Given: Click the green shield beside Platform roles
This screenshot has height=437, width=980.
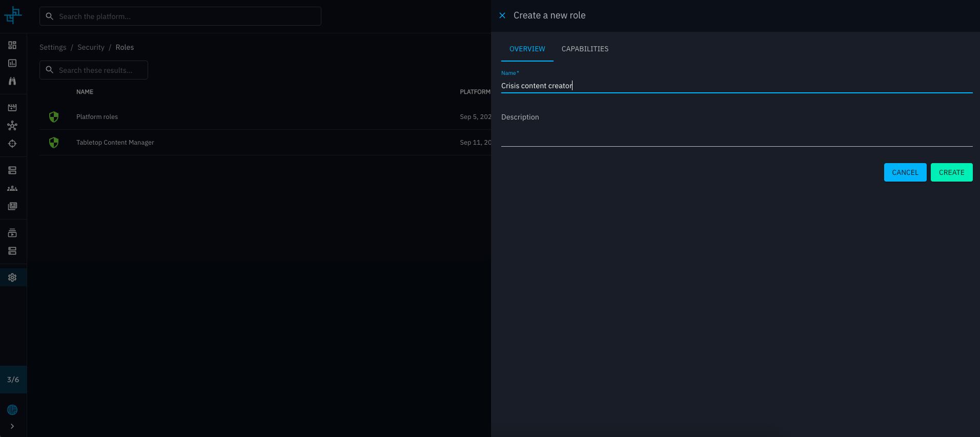Looking at the screenshot, I should (x=54, y=117).
